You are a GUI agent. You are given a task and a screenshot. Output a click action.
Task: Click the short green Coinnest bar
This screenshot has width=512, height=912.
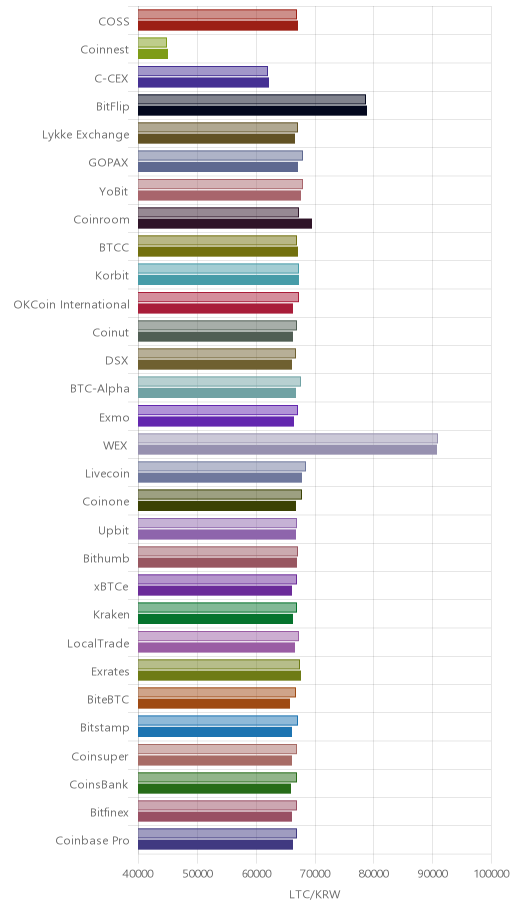click(x=153, y=54)
